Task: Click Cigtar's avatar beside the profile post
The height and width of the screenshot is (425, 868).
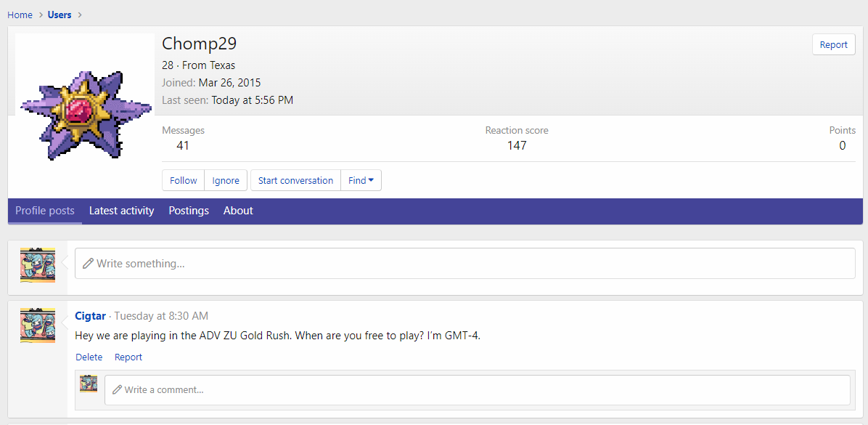Action: point(38,325)
